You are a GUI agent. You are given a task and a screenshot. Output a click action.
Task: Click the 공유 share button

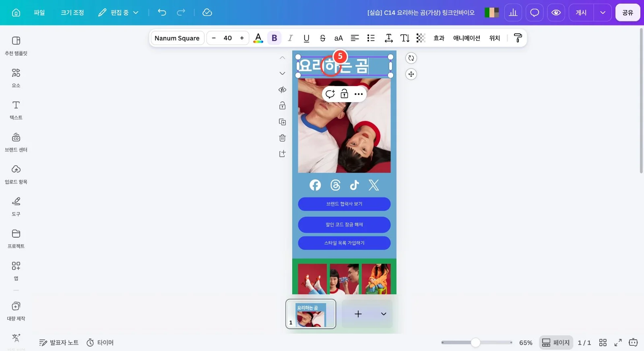627,12
